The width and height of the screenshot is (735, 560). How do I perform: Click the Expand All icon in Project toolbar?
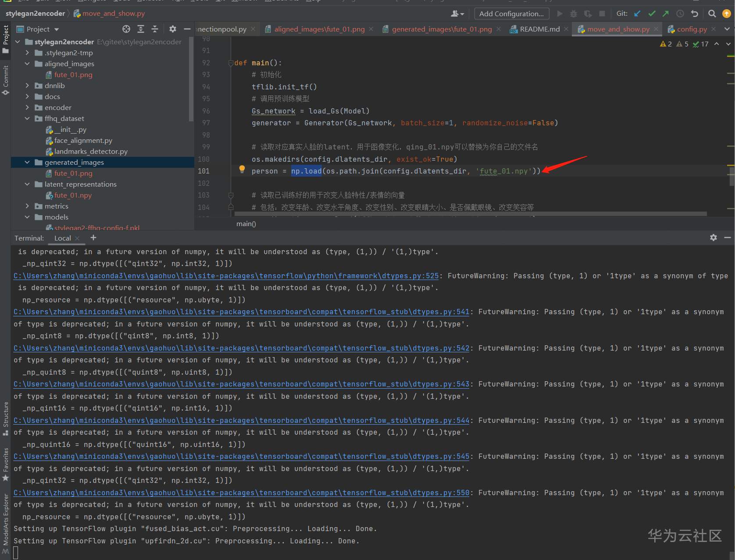[141, 29]
